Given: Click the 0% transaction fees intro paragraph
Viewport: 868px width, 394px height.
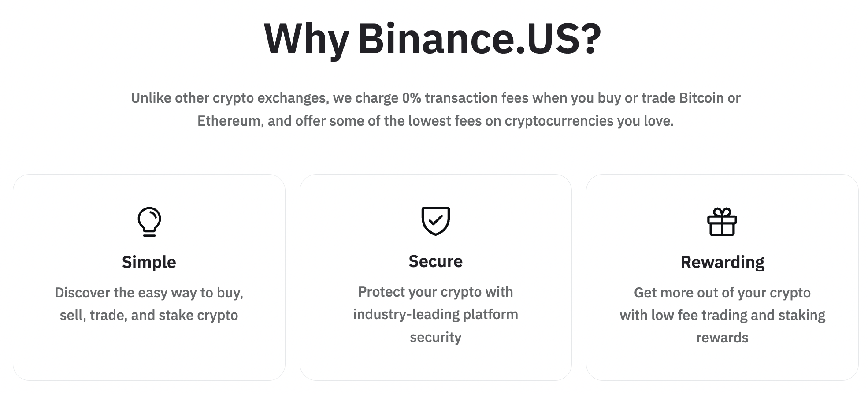Looking at the screenshot, I should (x=436, y=109).
